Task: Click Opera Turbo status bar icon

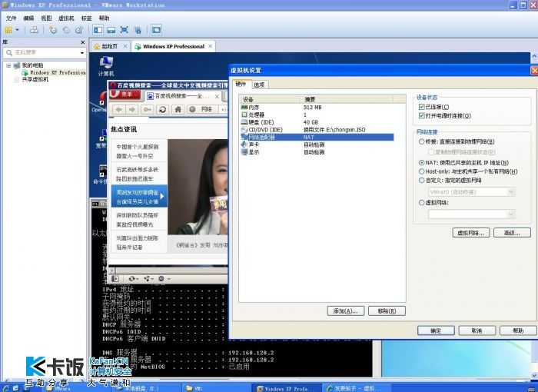Action: (x=164, y=279)
